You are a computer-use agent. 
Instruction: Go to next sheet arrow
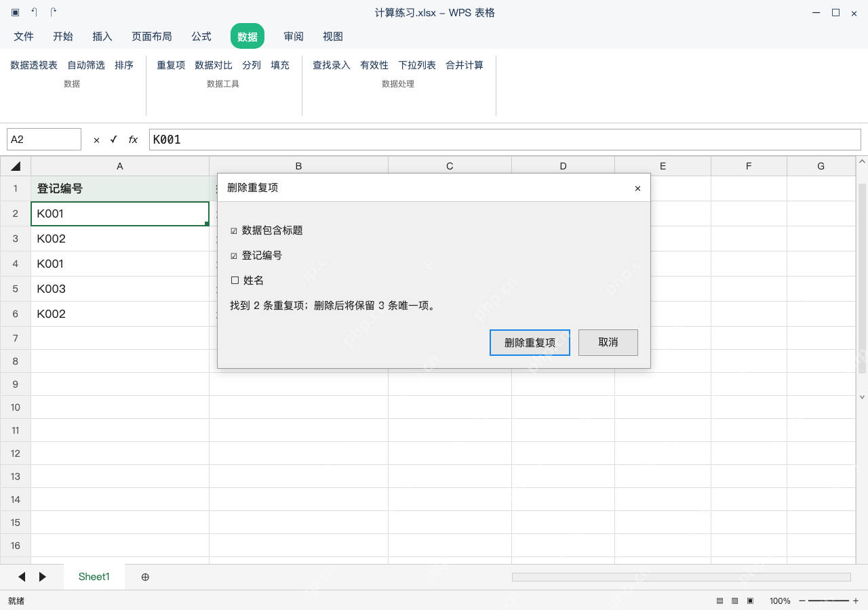(43, 577)
